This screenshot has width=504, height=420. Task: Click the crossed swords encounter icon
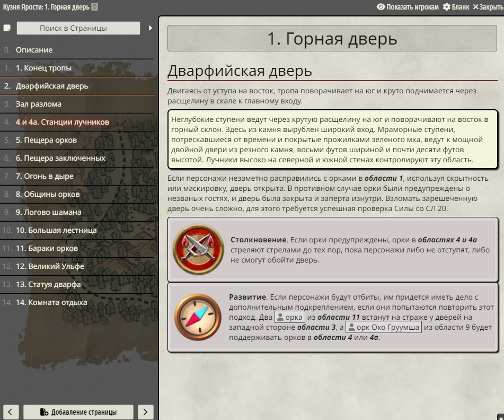(x=198, y=249)
